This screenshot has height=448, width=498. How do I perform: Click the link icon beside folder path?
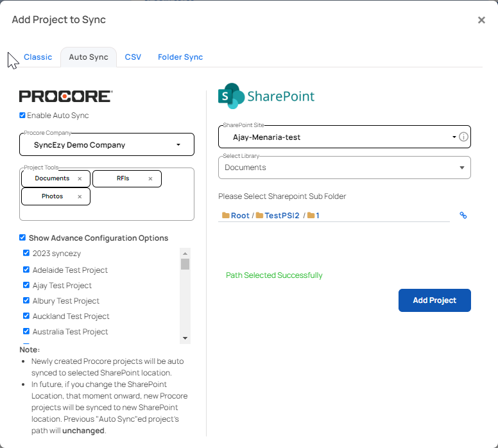[463, 216]
